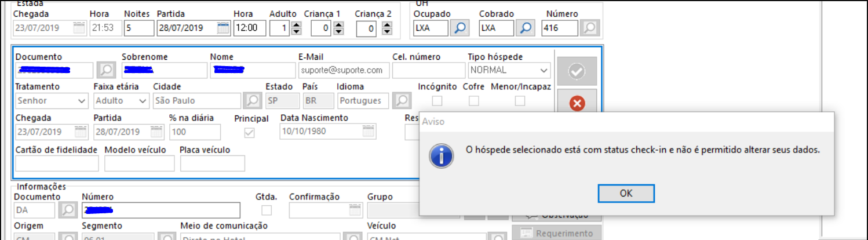This screenshot has width=868, height=240.
Task: Open Confirmação date calendar icon
Action: pyautogui.click(x=354, y=210)
